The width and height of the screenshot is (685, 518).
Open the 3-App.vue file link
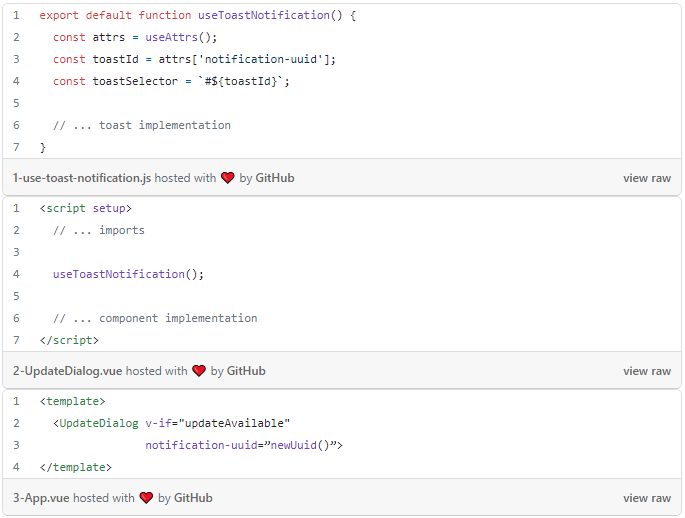pyautogui.click(x=40, y=498)
